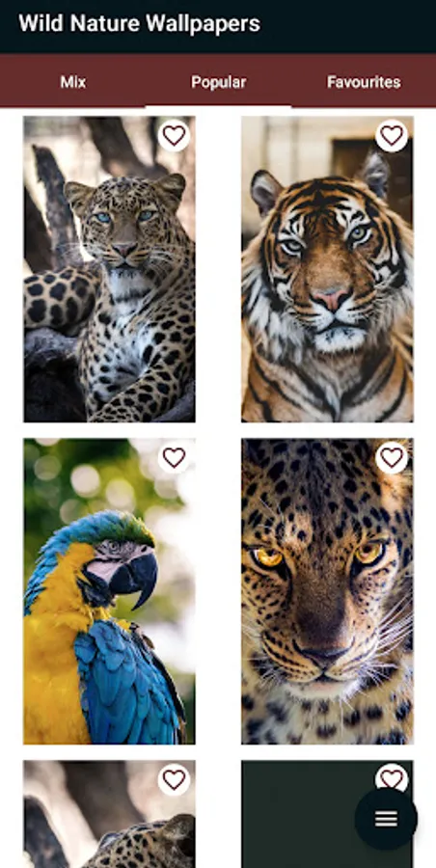This screenshot has width=436, height=868.
Task: Open the partially visible leopard thumbnail at bottom
Action: pyautogui.click(x=109, y=814)
